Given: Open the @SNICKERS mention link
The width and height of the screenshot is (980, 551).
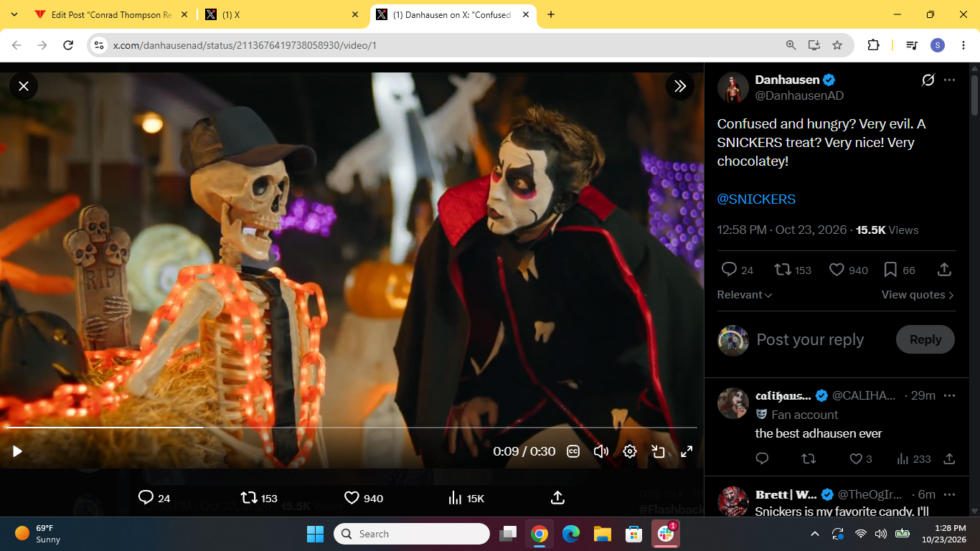Looking at the screenshot, I should tap(756, 199).
